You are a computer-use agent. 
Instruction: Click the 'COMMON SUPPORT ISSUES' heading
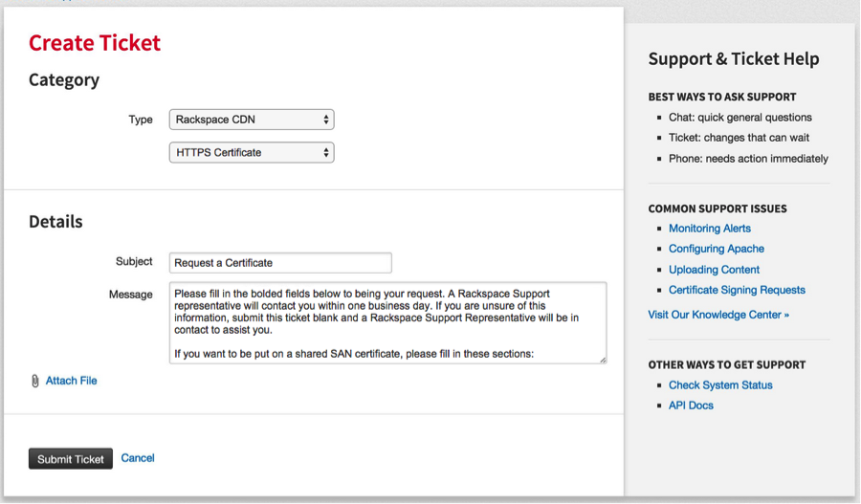(x=717, y=208)
